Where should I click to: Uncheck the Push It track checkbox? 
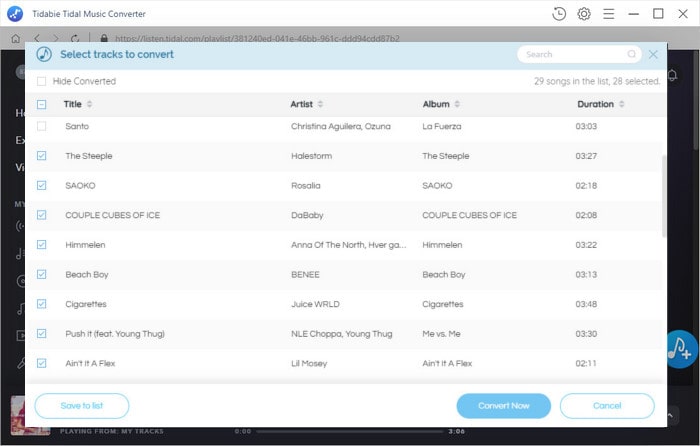pos(42,333)
